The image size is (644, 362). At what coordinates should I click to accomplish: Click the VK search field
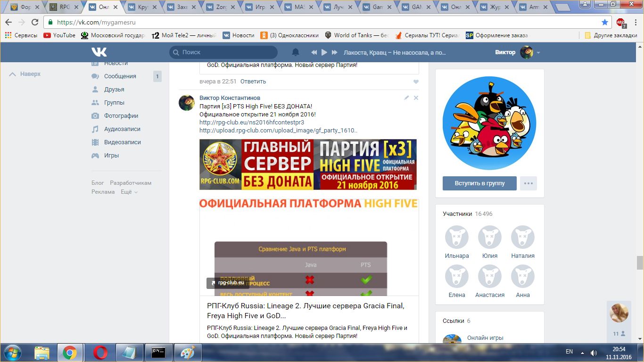click(x=223, y=52)
